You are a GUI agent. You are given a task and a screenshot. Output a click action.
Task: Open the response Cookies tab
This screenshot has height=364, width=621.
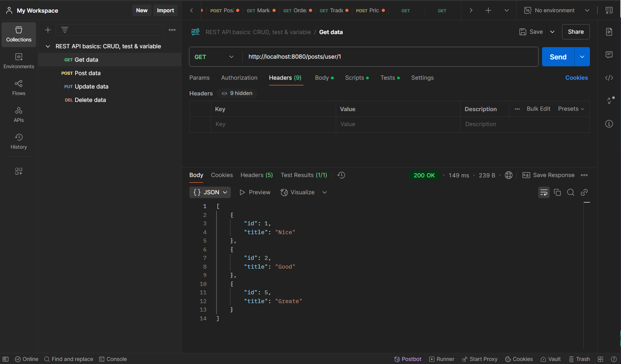tap(222, 175)
